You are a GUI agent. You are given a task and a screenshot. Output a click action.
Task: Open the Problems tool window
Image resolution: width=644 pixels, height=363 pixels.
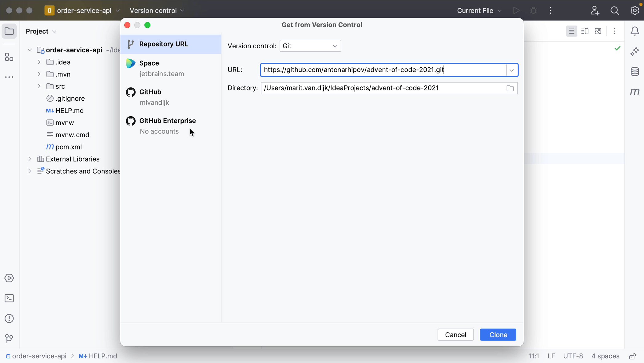tap(9, 318)
